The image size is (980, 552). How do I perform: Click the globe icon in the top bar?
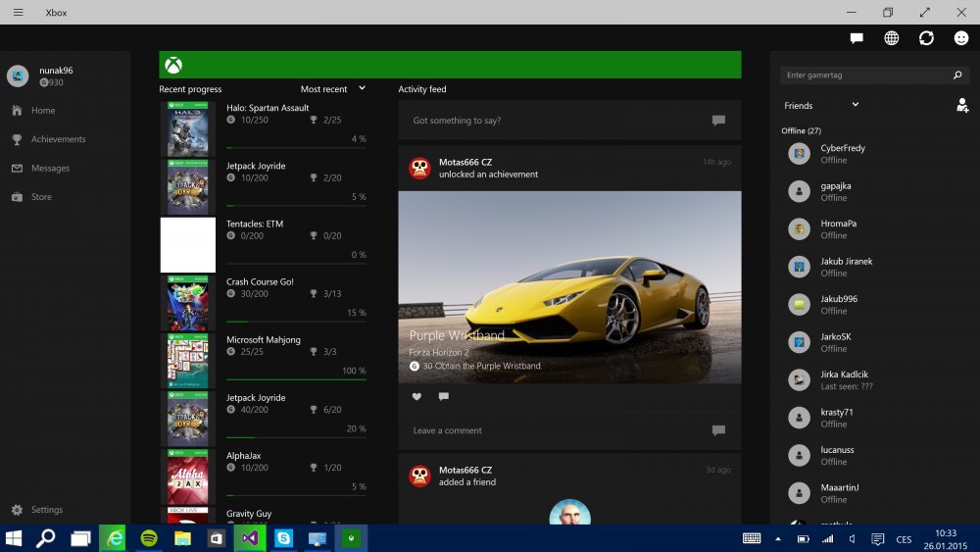[891, 38]
